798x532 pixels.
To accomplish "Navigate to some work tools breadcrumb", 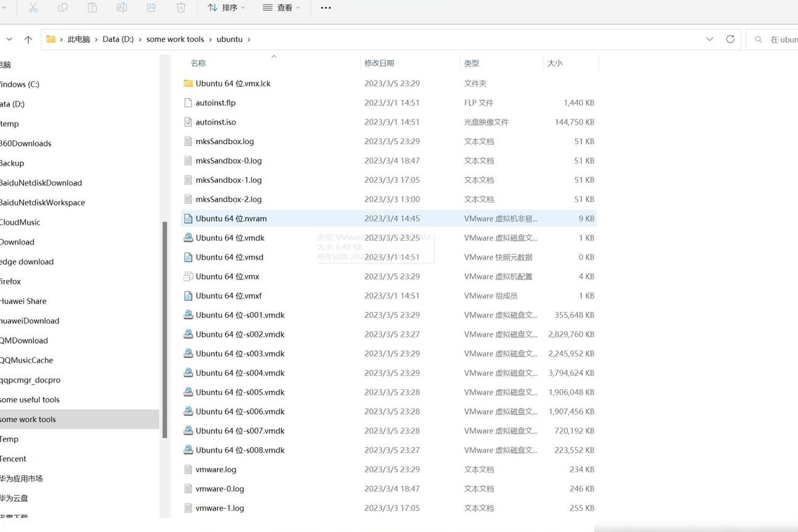I will 175,39.
